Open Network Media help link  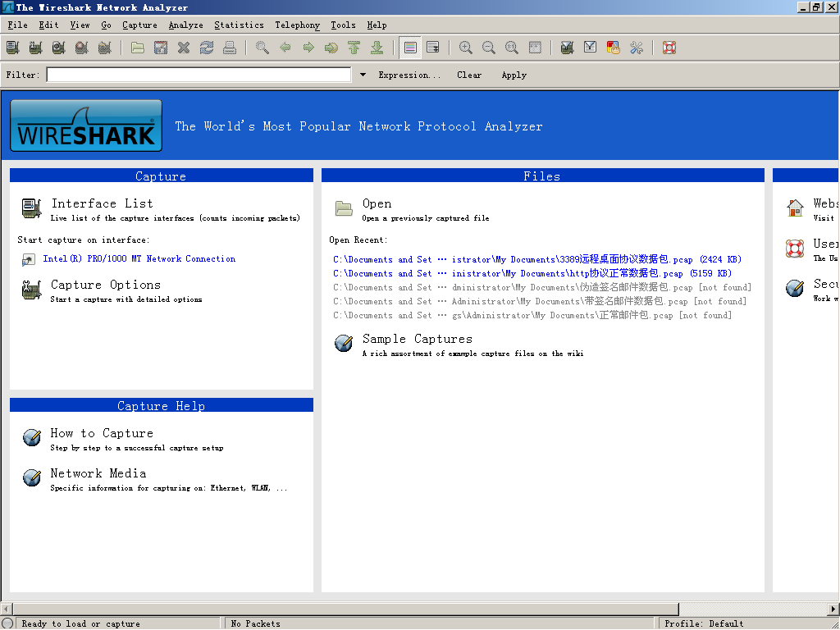click(x=98, y=473)
